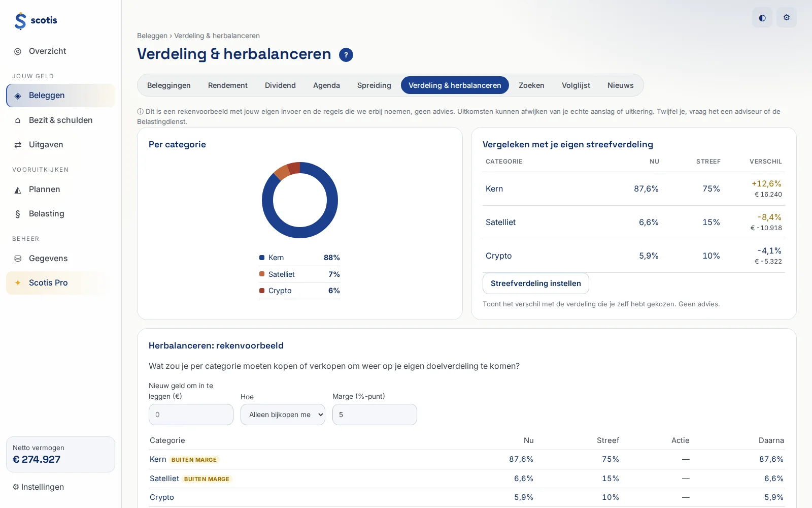Select the Spreiding tab
Screen dimensions: 812x508
pos(374,85)
